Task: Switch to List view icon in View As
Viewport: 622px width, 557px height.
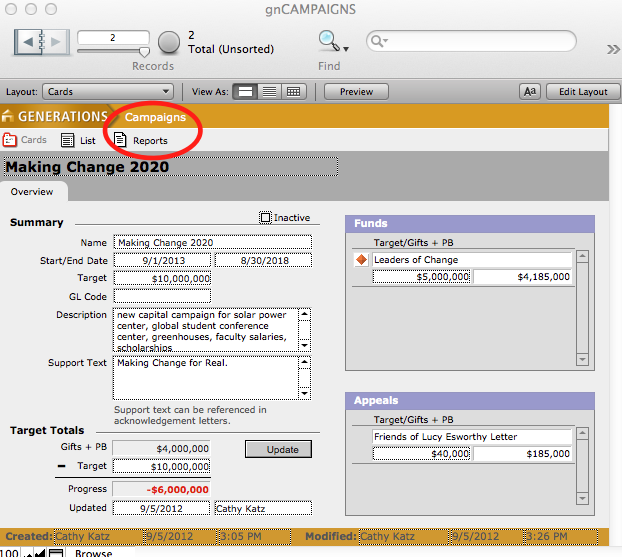Action: coord(269,92)
